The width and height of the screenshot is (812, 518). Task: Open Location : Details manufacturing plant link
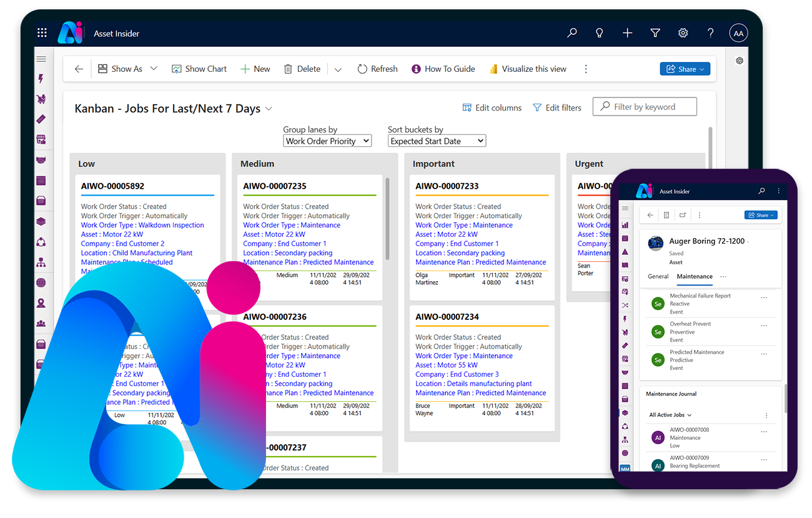pyautogui.click(x=473, y=384)
